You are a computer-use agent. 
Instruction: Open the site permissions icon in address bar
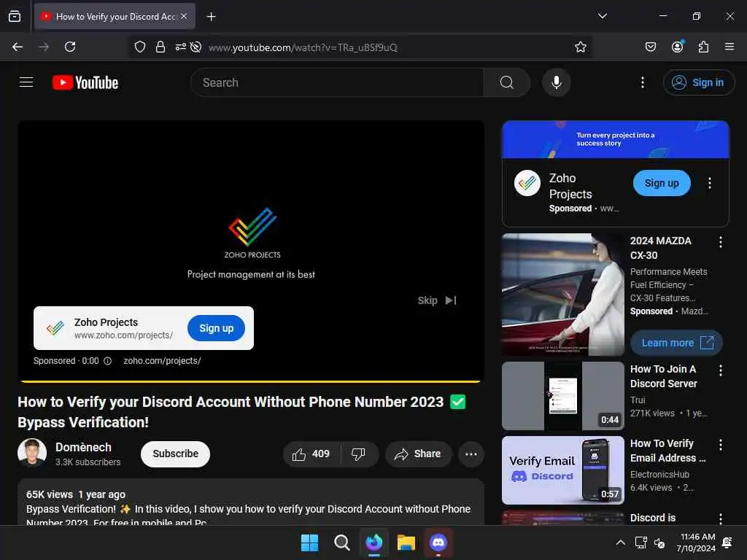click(x=181, y=47)
